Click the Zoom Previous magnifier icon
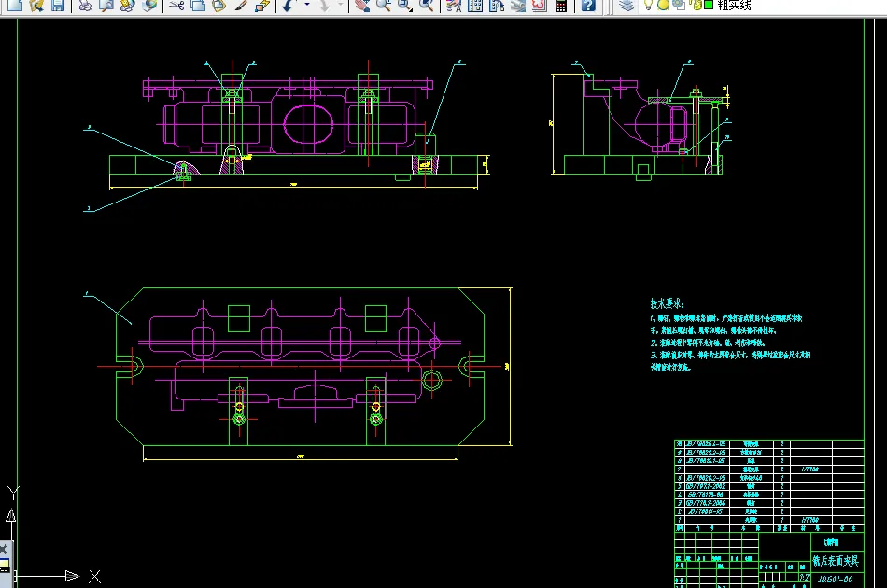 pyautogui.click(x=427, y=5)
